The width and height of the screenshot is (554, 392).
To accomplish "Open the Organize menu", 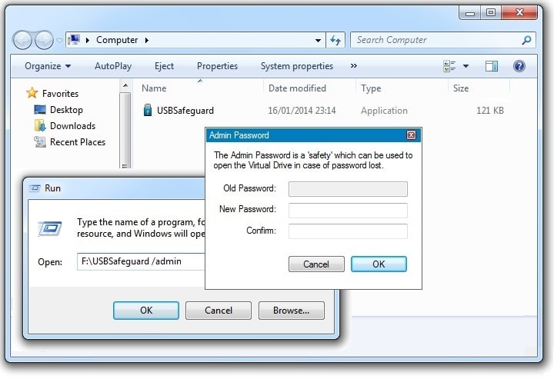I will coord(48,66).
